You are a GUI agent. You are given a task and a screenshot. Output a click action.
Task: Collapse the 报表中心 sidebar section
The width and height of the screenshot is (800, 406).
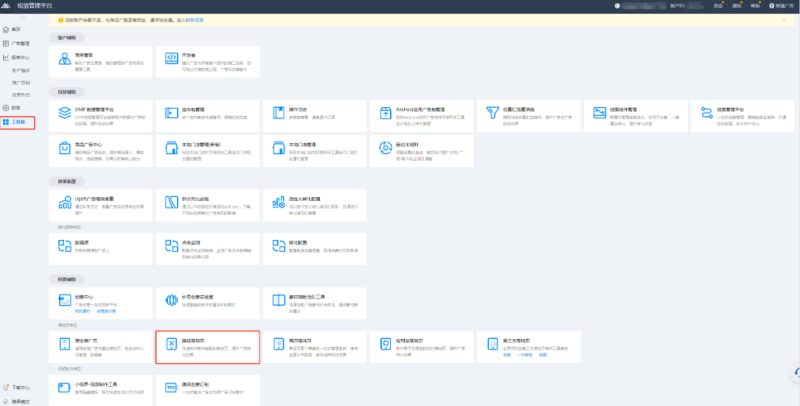click(21, 58)
